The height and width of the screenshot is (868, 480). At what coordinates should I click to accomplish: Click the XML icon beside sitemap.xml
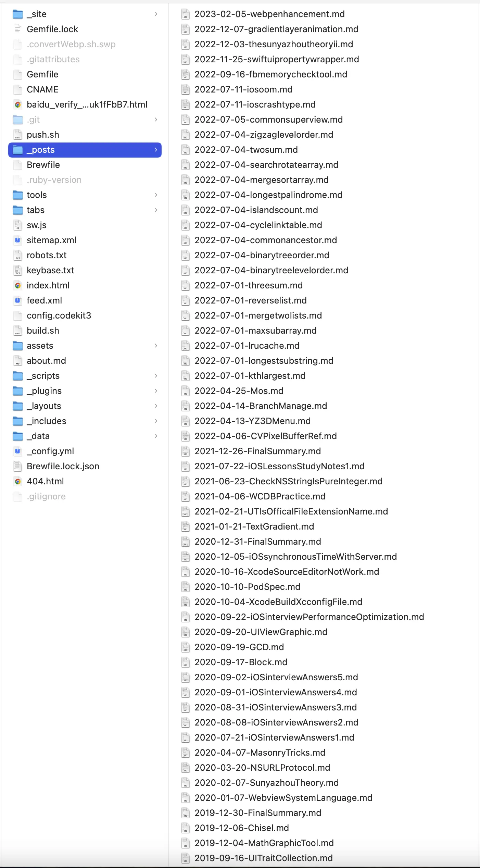point(18,240)
